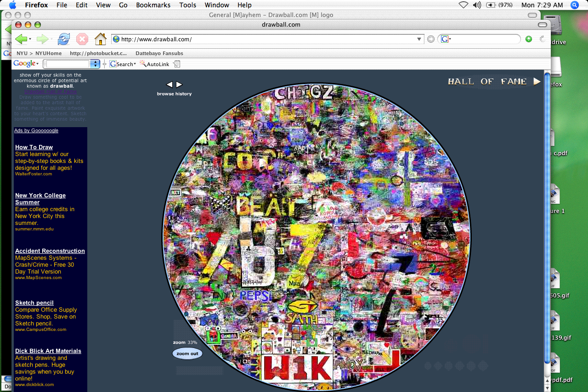
Task: Click the red Stop loading button
Action: pos(82,39)
